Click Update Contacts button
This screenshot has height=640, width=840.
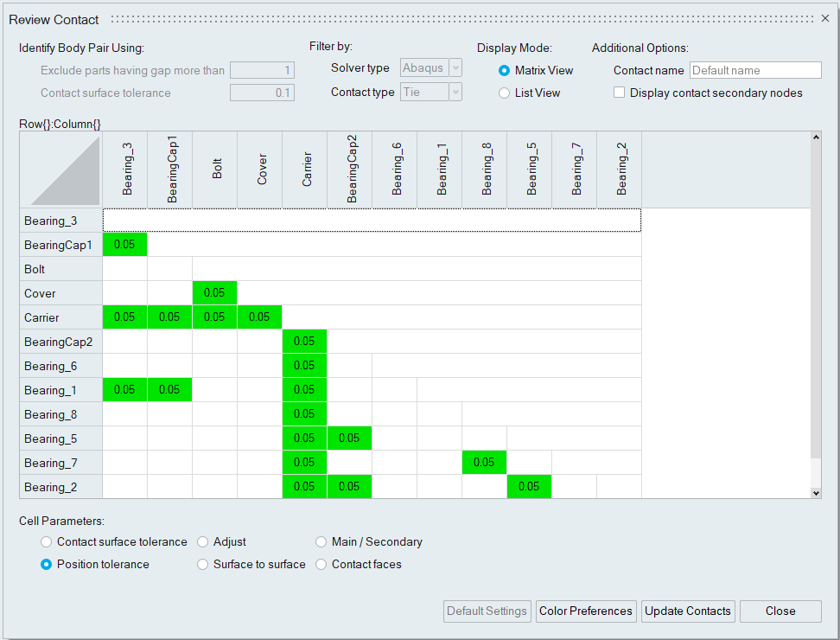(688, 611)
